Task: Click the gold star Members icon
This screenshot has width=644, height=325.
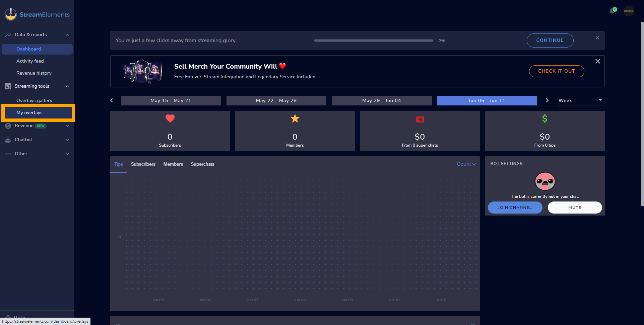Action: click(x=295, y=118)
